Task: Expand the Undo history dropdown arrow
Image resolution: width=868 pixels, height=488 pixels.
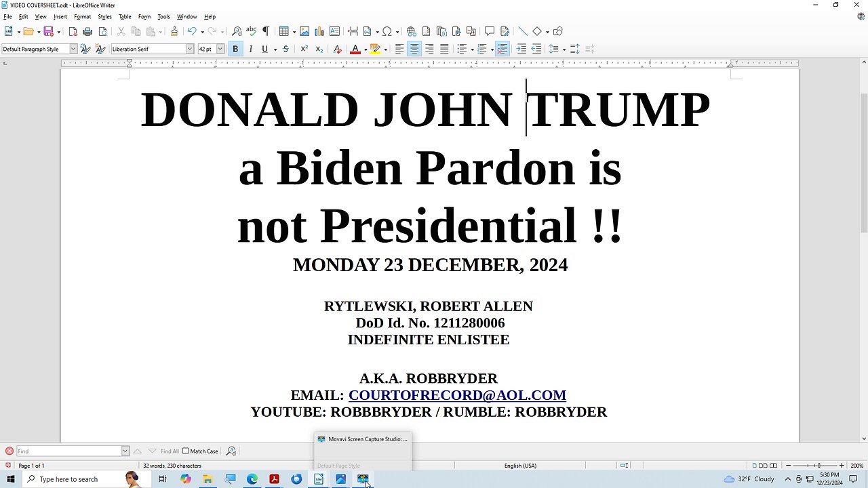Action: click(202, 31)
